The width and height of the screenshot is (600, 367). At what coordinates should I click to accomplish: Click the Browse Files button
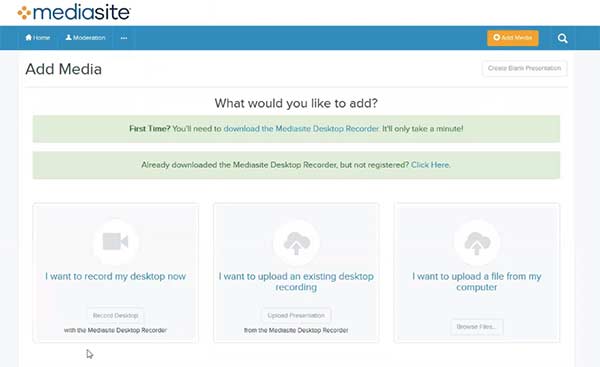476,327
